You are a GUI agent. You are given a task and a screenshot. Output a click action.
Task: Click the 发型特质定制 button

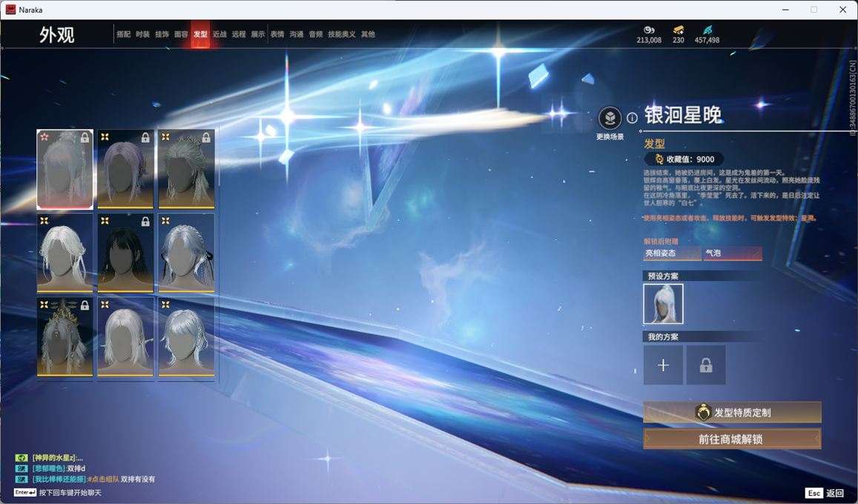pyautogui.click(x=731, y=413)
